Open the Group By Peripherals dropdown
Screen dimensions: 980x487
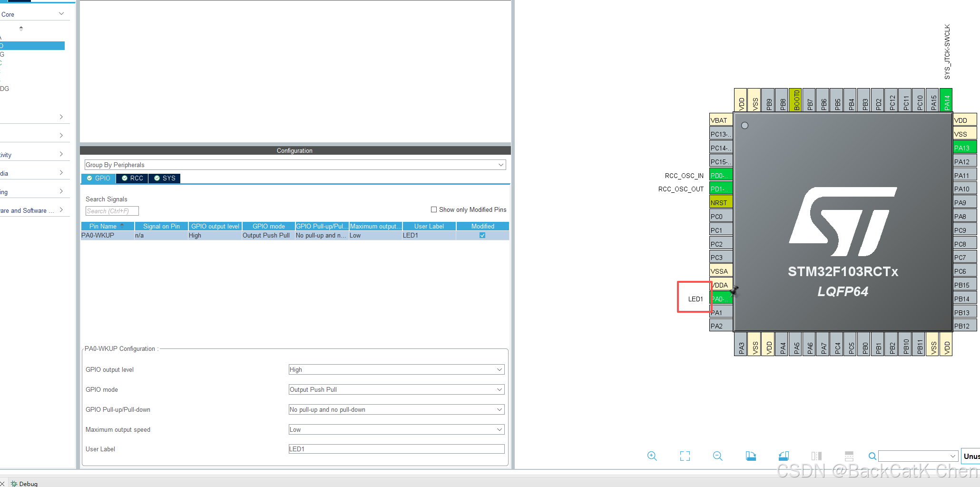(x=295, y=165)
